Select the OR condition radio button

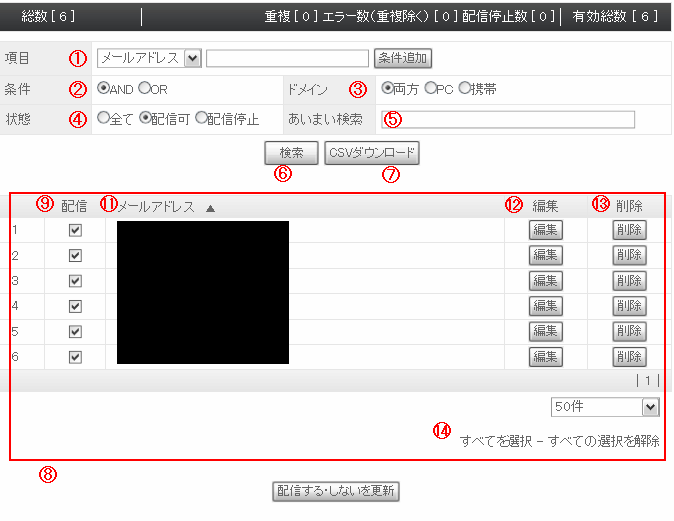(x=144, y=89)
